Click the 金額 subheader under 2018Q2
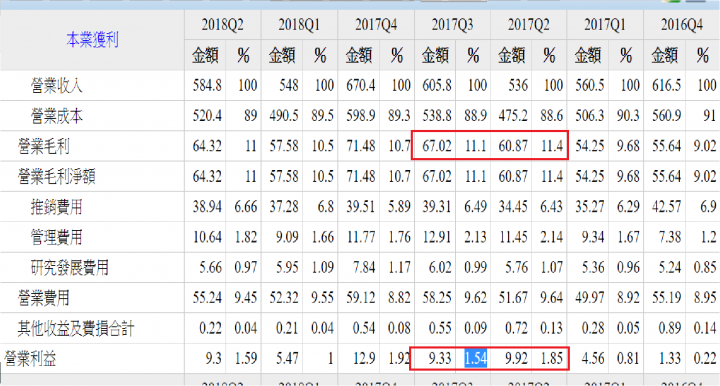 pos(205,56)
